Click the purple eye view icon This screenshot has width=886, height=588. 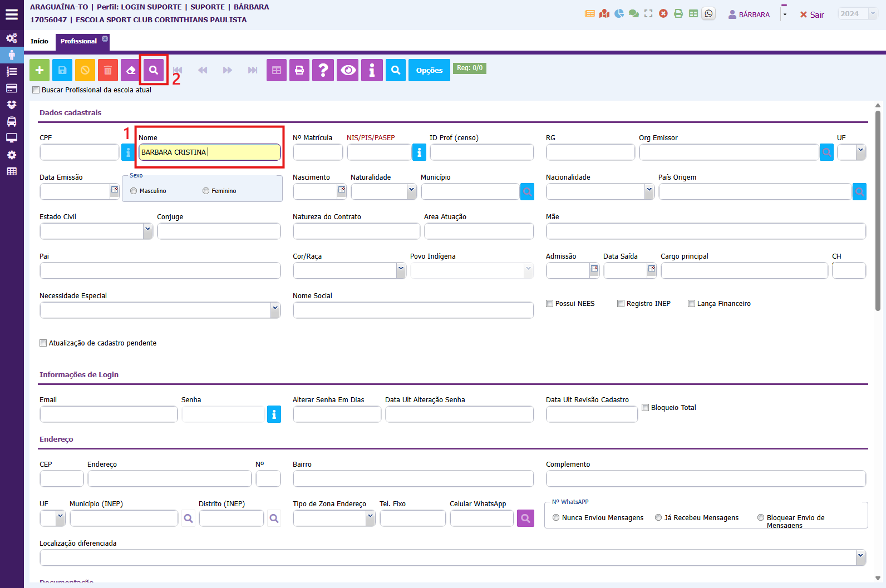pos(348,70)
